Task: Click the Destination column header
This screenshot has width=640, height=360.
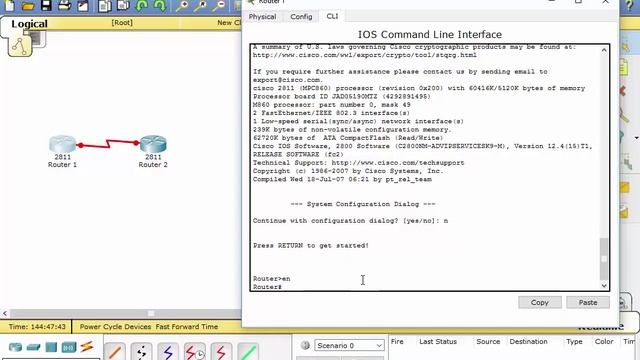Action: (528, 342)
